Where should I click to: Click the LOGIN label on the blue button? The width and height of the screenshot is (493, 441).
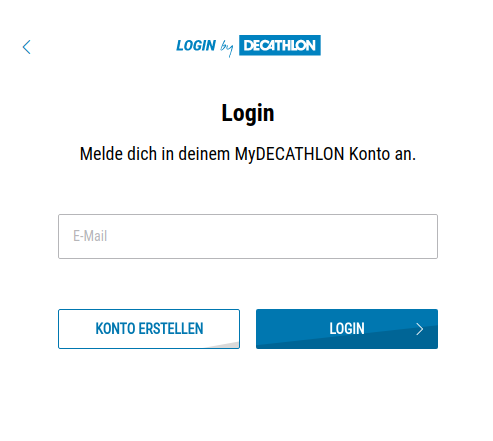coord(347,329)
